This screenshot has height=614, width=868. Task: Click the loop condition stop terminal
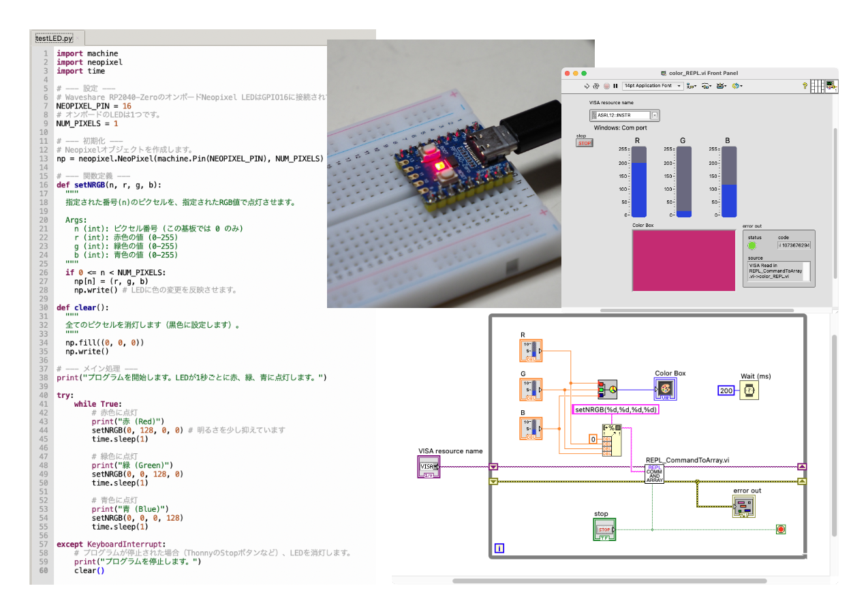click(781, 529)
